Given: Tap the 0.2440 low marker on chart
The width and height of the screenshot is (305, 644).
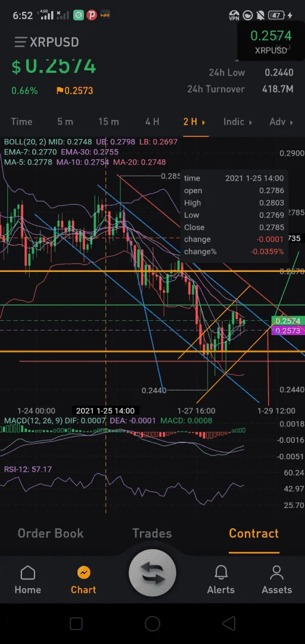Looking at the screenshot, I should (154, 391).
